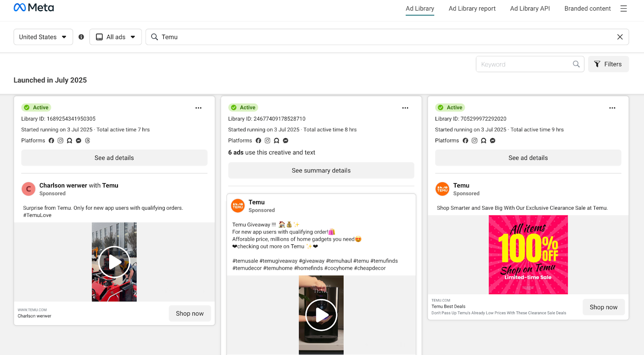
Task: Click Audience Network icon on Temu Best Deals ad
Action: [483, 140]
